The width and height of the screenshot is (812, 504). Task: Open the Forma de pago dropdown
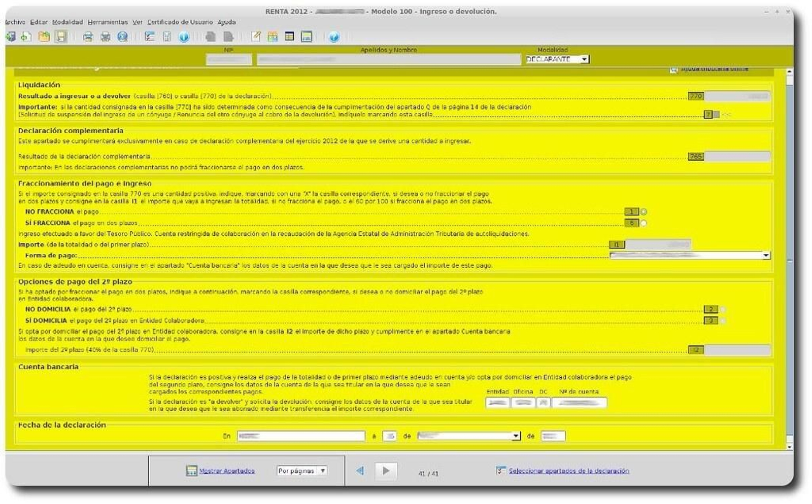[x=765, y=255]
